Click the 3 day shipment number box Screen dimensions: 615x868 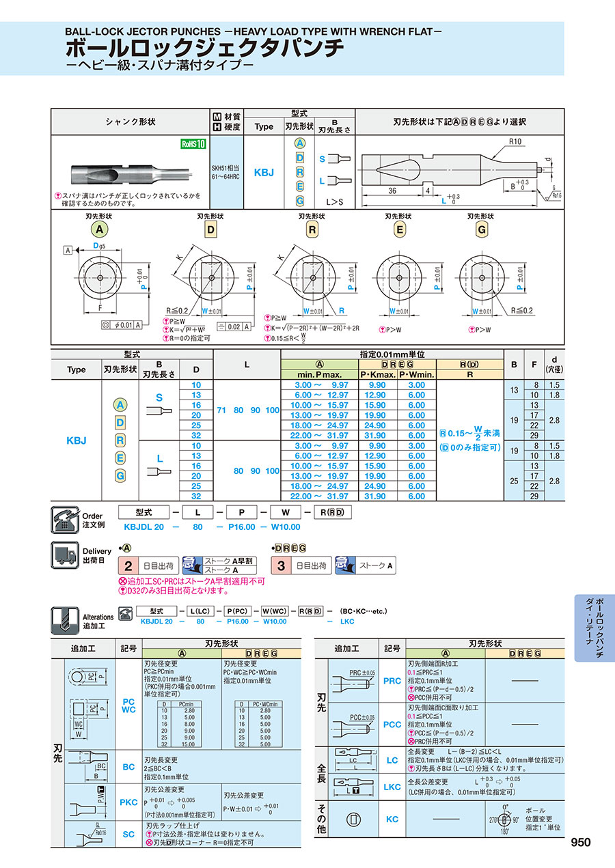pos(281,565)
